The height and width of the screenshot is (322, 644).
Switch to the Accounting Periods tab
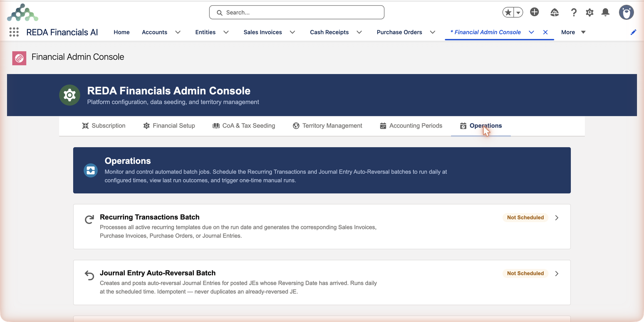[411, 126]
